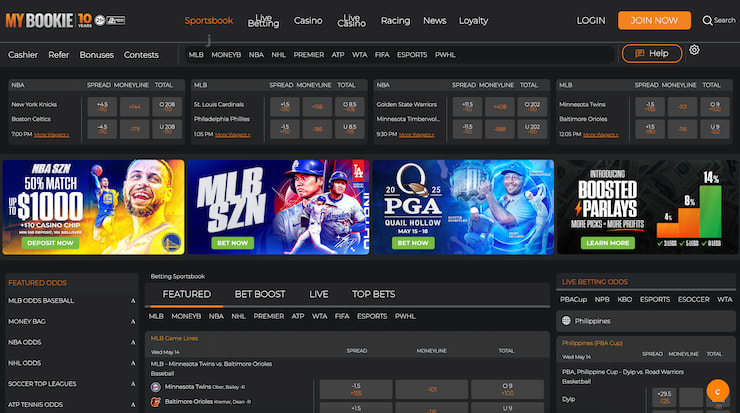Switch to the TOP BETS tab
The width and height of the screenshot is (740, 413).
coord(373,294)
